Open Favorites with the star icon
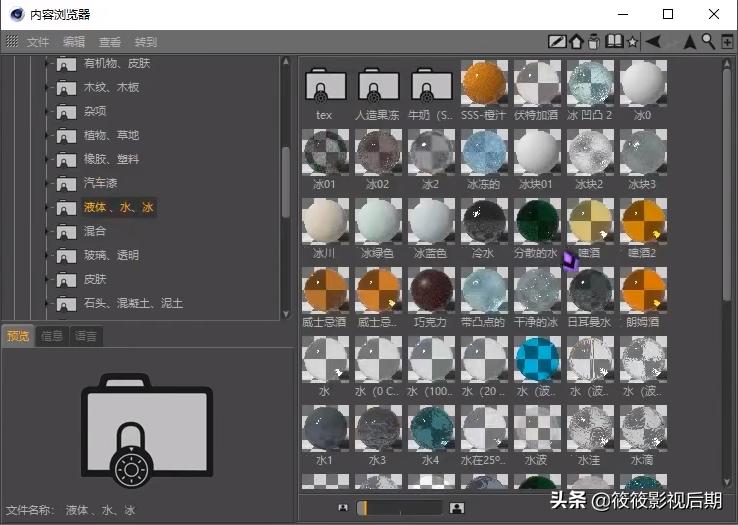Screen dimensions: 738x525 coord(633,42)
